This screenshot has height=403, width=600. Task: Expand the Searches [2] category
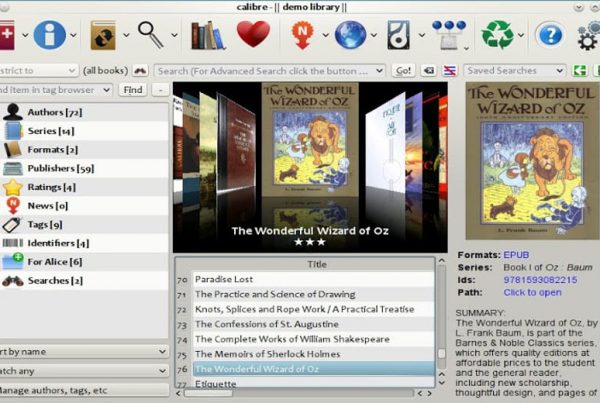84,281
